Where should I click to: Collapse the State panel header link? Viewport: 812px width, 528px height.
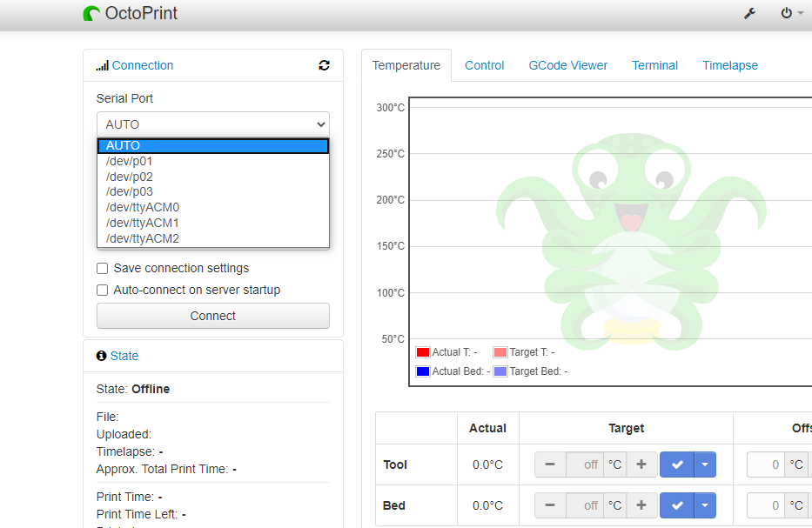(x=124, y=356)
